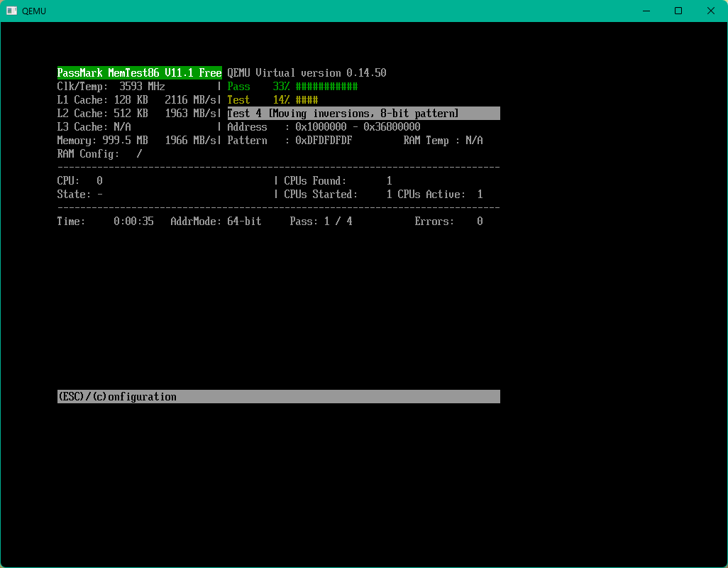
Task: Click the (ESC)/(c)onfiguration bar
Action: tap(278, 397)
